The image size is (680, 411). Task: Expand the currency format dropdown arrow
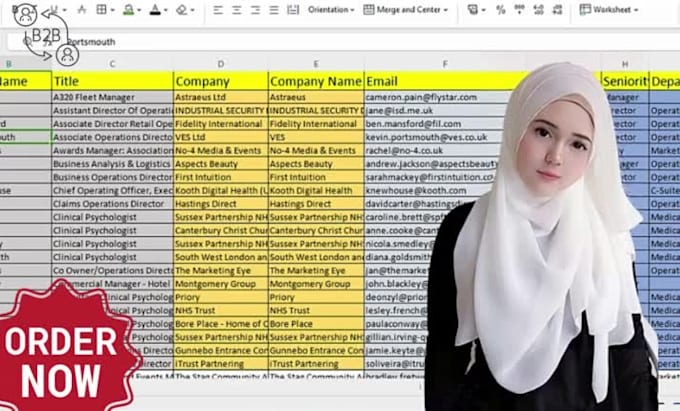click(483, 10)
